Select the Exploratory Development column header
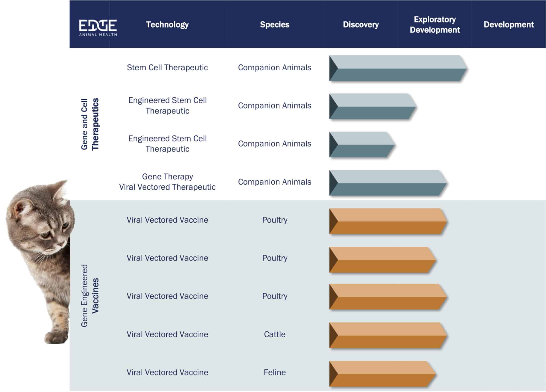 coord(435,24)
